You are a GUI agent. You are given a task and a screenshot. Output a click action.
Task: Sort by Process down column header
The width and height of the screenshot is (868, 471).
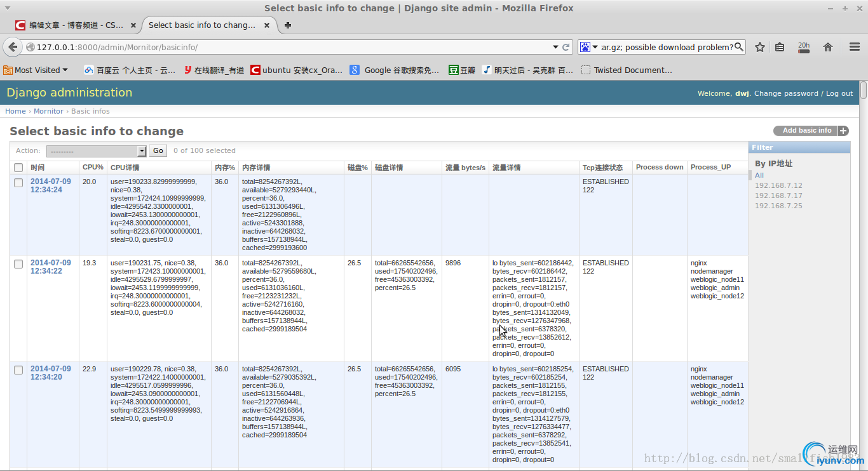click(660, 168)
